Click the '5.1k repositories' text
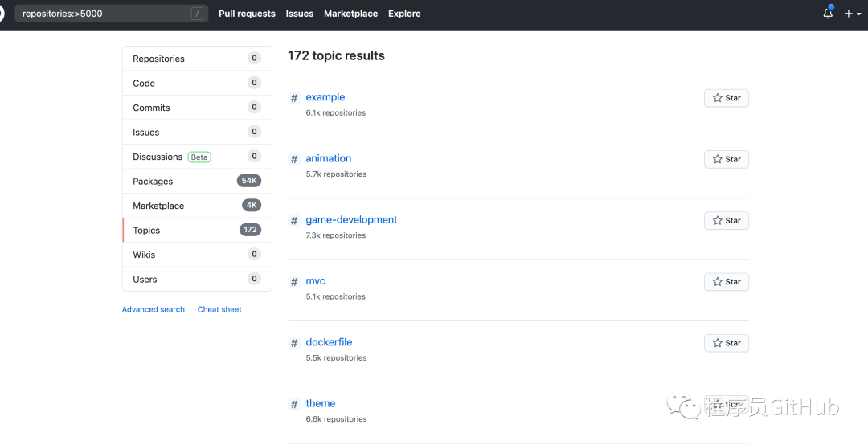This screenshot has height=445, width=868. [335, 296]
